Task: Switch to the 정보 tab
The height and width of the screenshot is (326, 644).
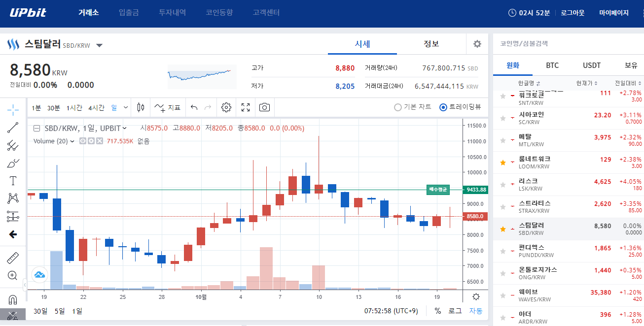Action: click(431, 44)
